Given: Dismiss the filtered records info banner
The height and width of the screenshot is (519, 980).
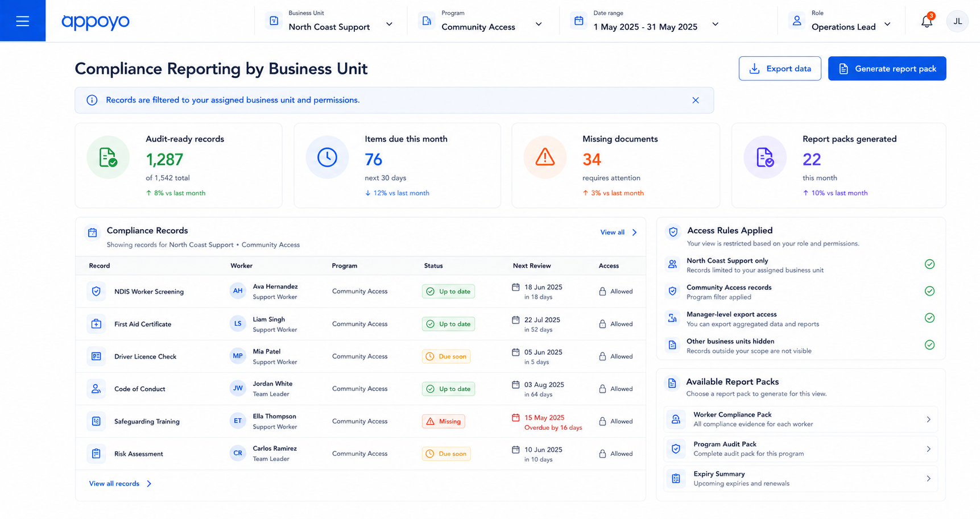Looking at the screenshot, I should 695,100.
